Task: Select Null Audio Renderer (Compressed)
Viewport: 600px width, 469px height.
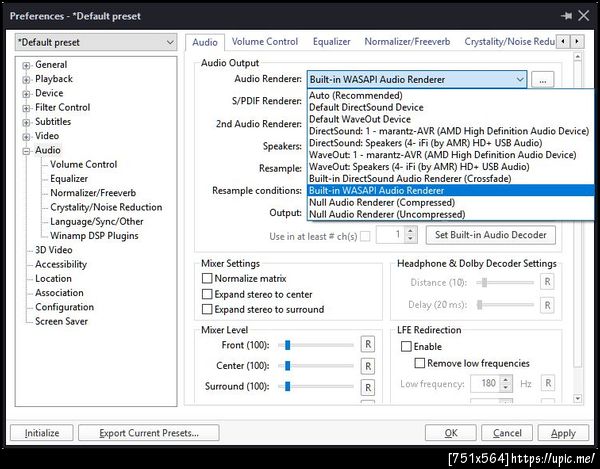Action: point(450,202)
